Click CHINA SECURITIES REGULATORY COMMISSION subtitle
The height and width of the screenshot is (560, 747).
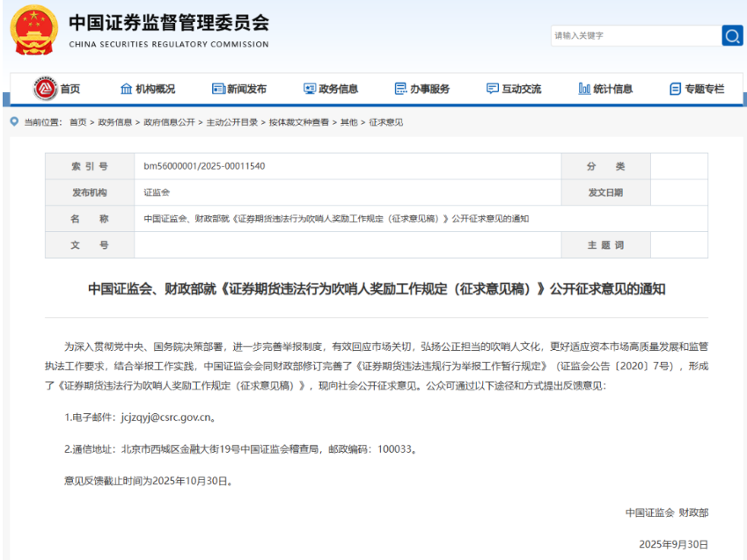pyautogui.click(x=169, y=44)
